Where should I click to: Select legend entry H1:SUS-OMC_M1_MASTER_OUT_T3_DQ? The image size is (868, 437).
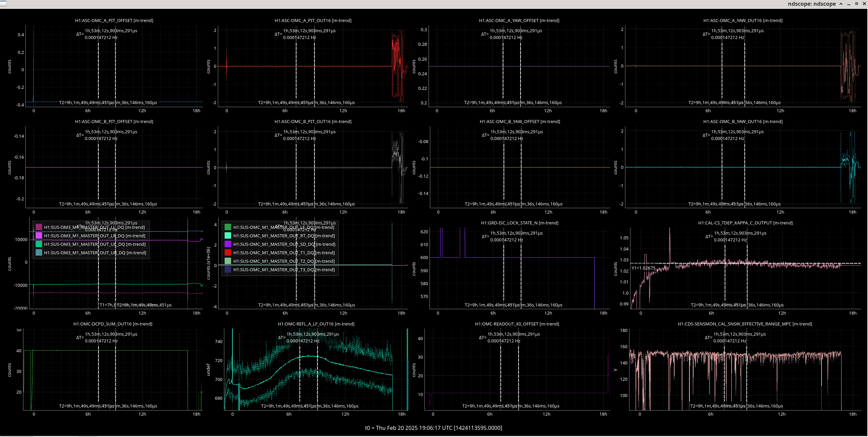click(x=284, y=270)
